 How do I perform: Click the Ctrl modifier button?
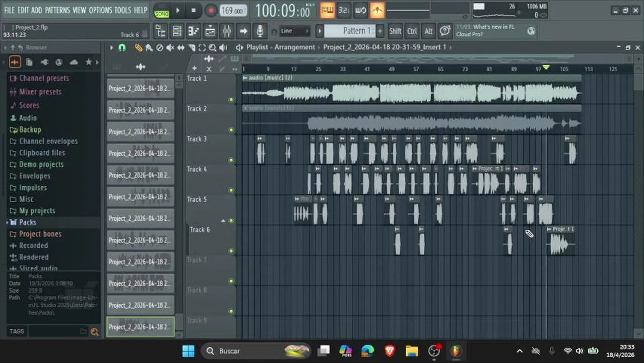[x=412, y=31]
